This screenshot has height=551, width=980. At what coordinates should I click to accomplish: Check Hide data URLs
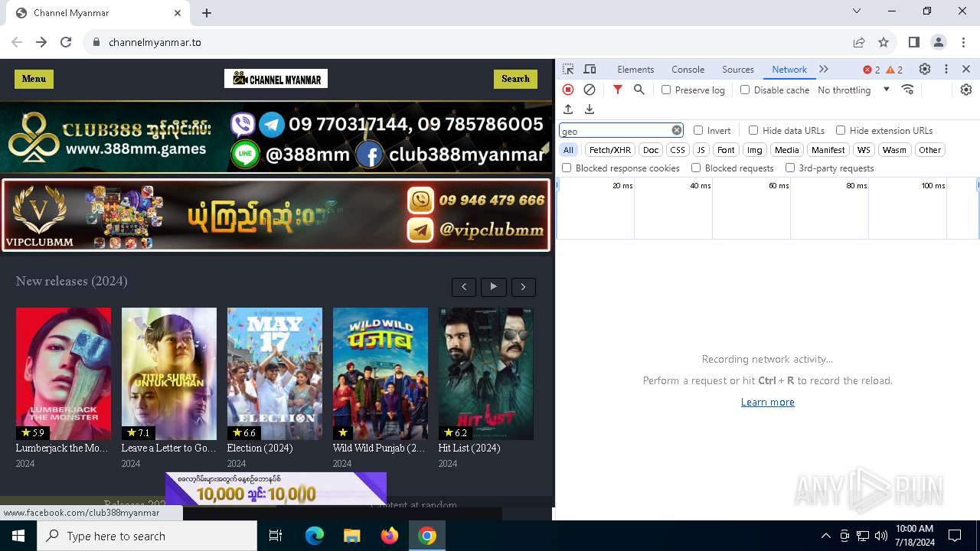pos(753,130)
